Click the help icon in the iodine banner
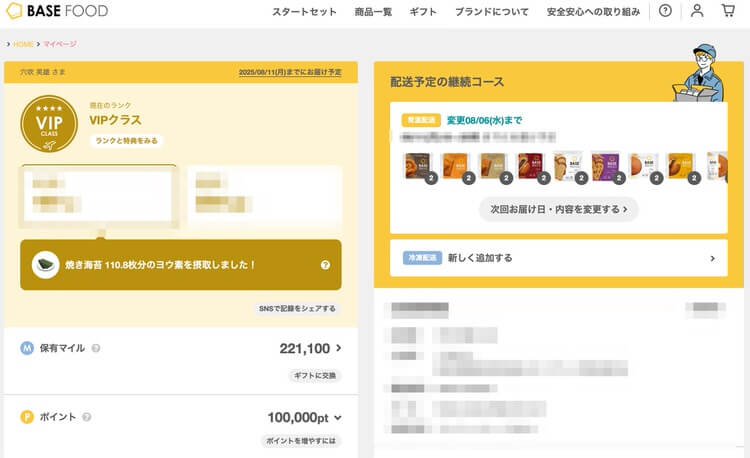This screenshot has height=458, width=750. click(x=325, y=265)
